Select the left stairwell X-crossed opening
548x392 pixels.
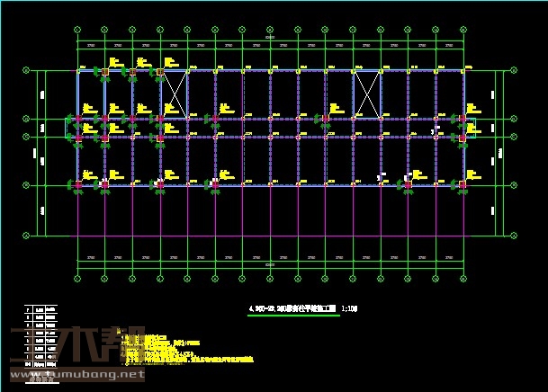[x=175, y=94]
